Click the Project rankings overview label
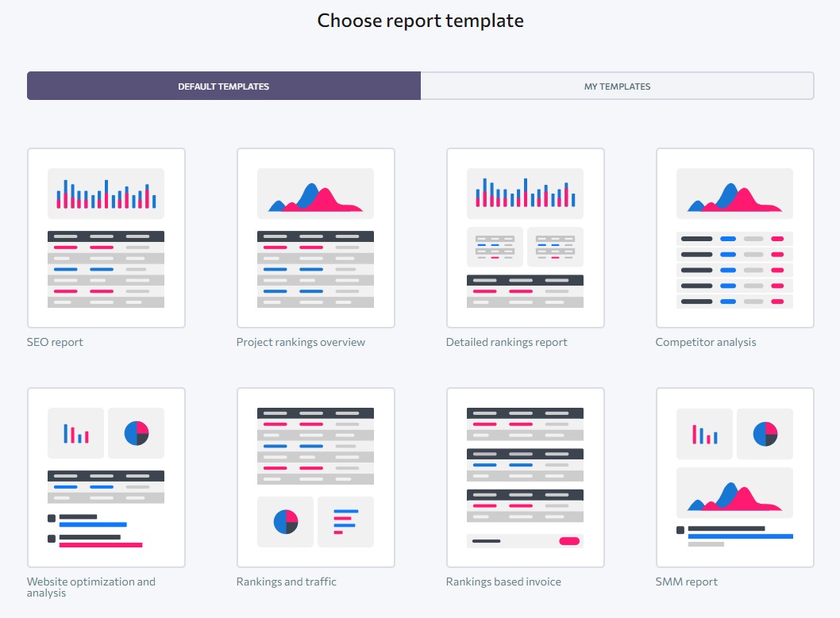840x618 pixels. (300, 342)
